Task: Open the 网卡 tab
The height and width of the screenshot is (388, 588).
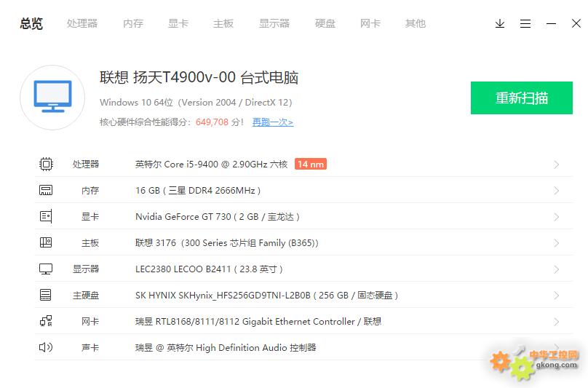Action: tap(370, 23)
